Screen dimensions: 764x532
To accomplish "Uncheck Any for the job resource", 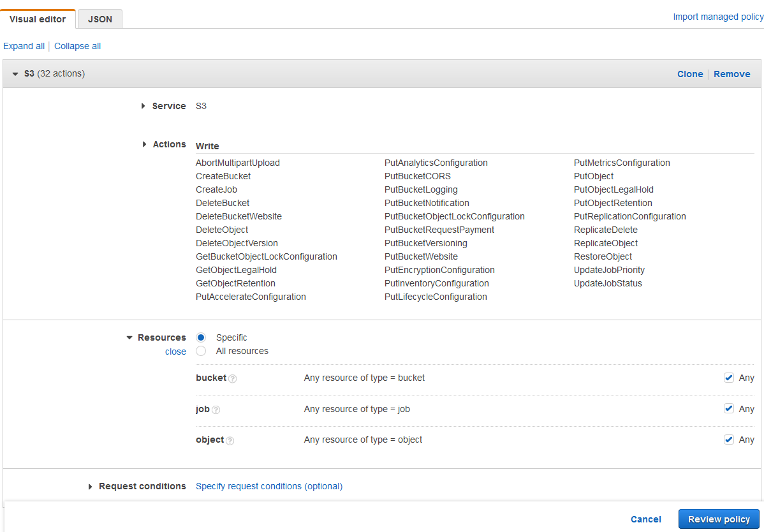I will click(729, 408).
